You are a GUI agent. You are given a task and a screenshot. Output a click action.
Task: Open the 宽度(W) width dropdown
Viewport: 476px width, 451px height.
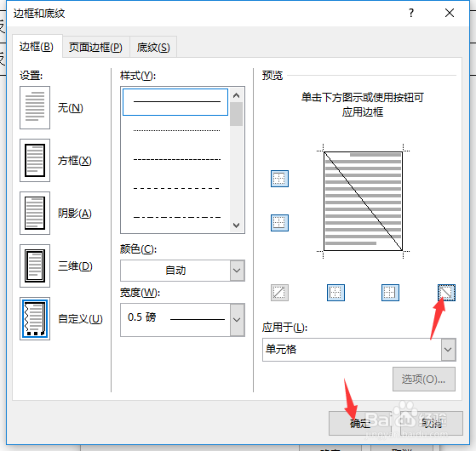(237, 320)
